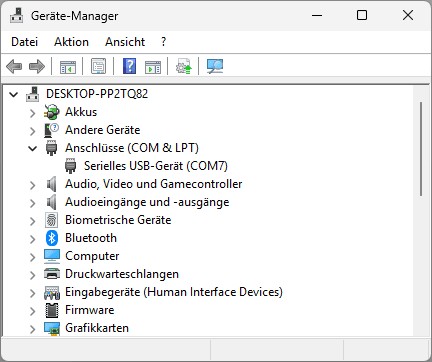
Task: Select the Andere Geräte label
Action: 103,130
